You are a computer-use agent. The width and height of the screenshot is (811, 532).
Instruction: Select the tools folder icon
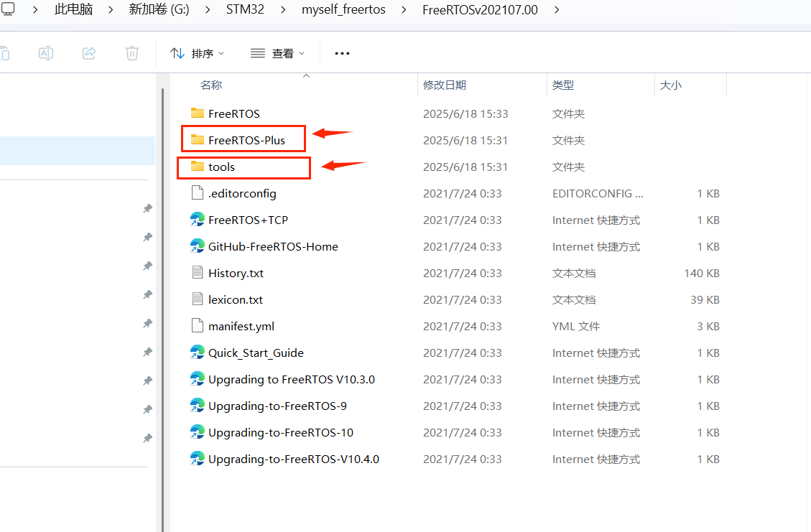(197, 167)
